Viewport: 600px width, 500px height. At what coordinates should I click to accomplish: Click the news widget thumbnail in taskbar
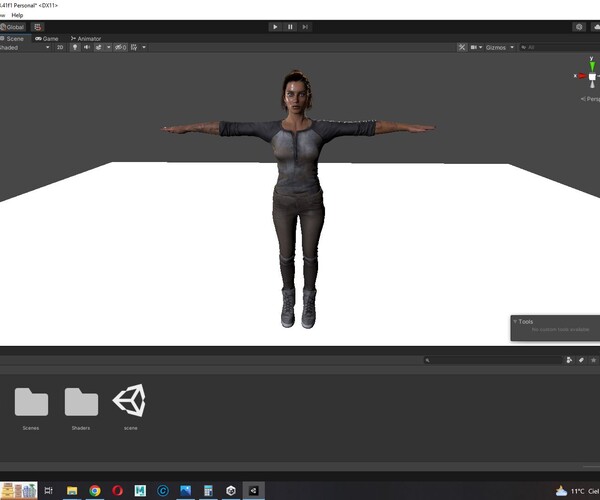[x=19, y=490]
